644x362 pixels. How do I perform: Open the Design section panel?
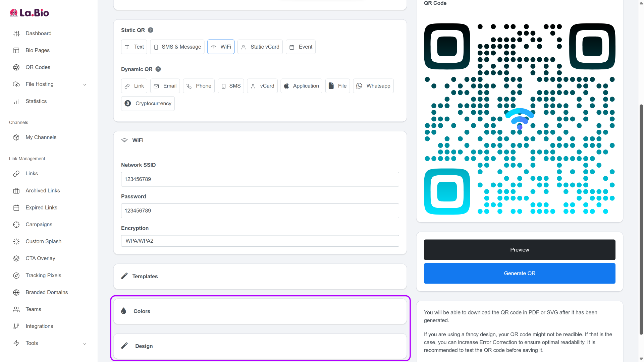coord(260,346)
